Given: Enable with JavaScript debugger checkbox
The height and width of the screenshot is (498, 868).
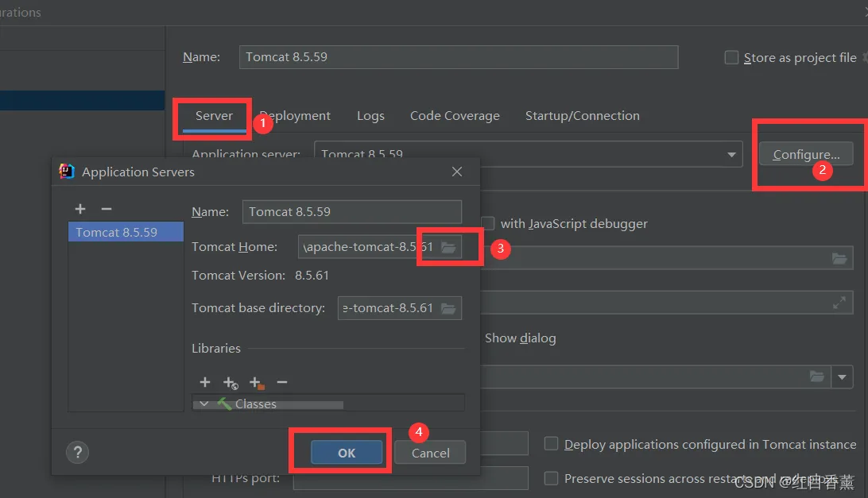Looking at the screenshot, I should click(x=488, y=223).
